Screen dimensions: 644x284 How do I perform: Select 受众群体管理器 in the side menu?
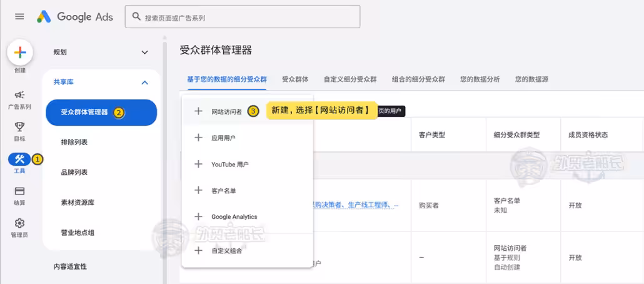point(101,113)
